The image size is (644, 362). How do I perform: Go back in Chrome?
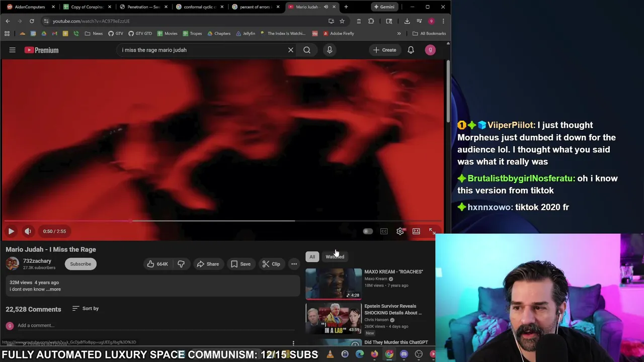click(x=8, y=21)
